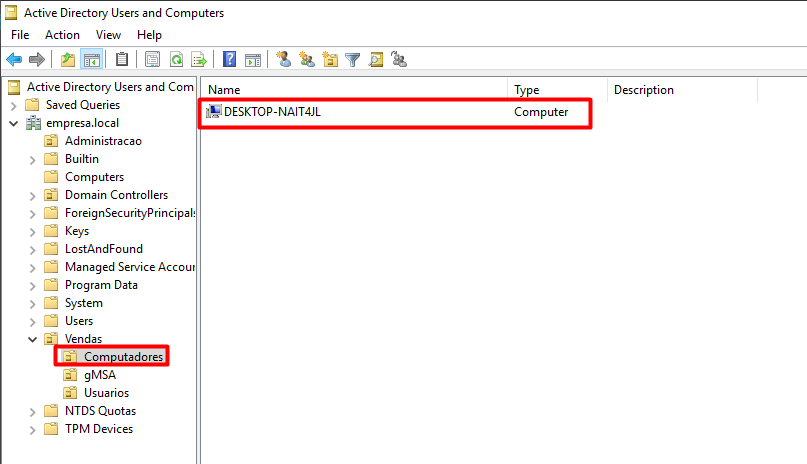Select the gMSA OU under Vendas
Image resolution: width=807 pixels, height=464 pixels.
click(100, 375)
